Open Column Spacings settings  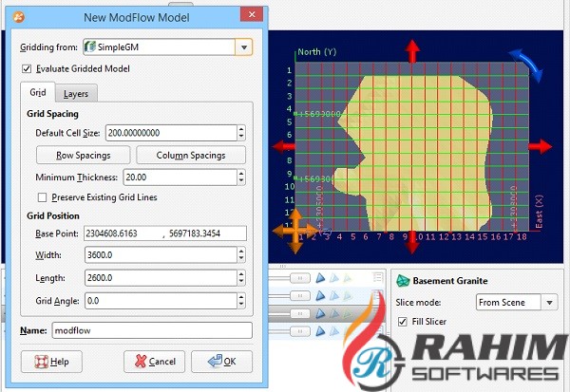click(191, 155)
